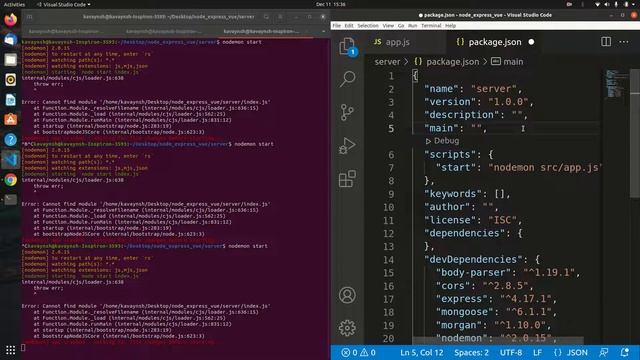Open Google Chrome from the dock
The image size is (640, 360).
tap(11, 180)
